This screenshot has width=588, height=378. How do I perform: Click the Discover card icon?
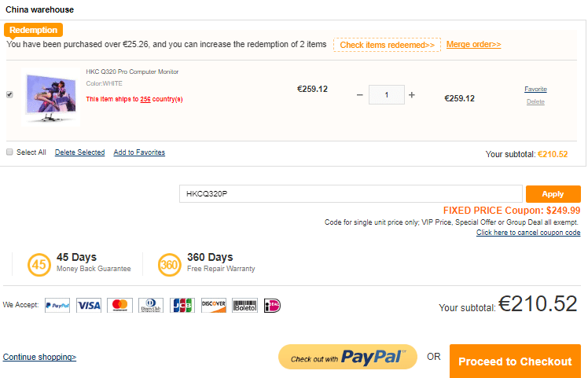(x=213, y=305)
